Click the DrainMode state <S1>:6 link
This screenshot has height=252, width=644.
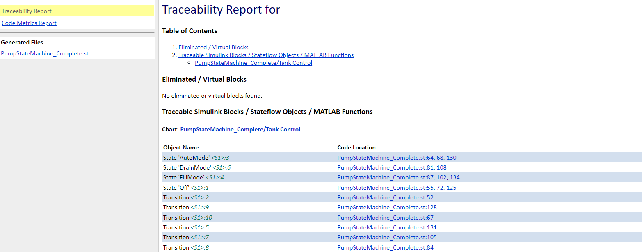tap(222, 167)
